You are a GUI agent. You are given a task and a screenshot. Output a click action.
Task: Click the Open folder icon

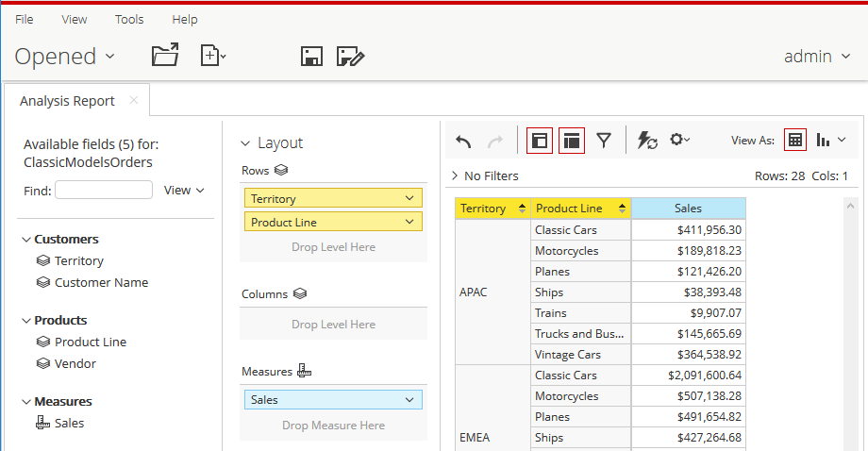(x=165, y=56)
